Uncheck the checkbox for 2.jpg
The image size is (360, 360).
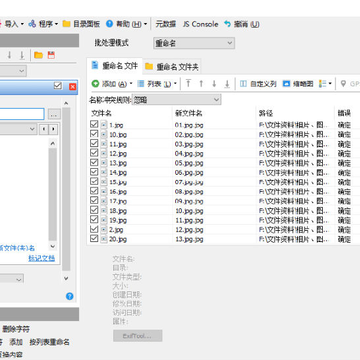click(x=94, y=229)
